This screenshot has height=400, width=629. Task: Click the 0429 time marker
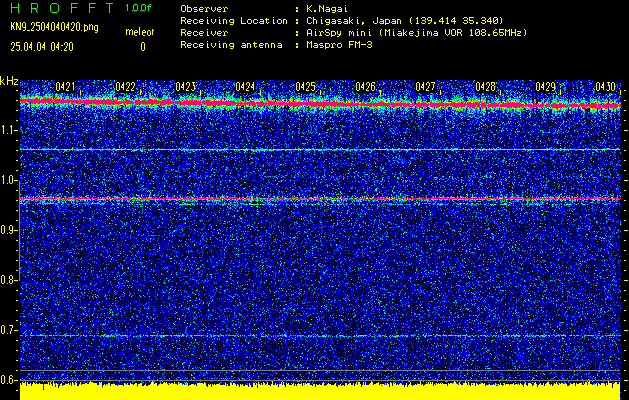point(545,87)
